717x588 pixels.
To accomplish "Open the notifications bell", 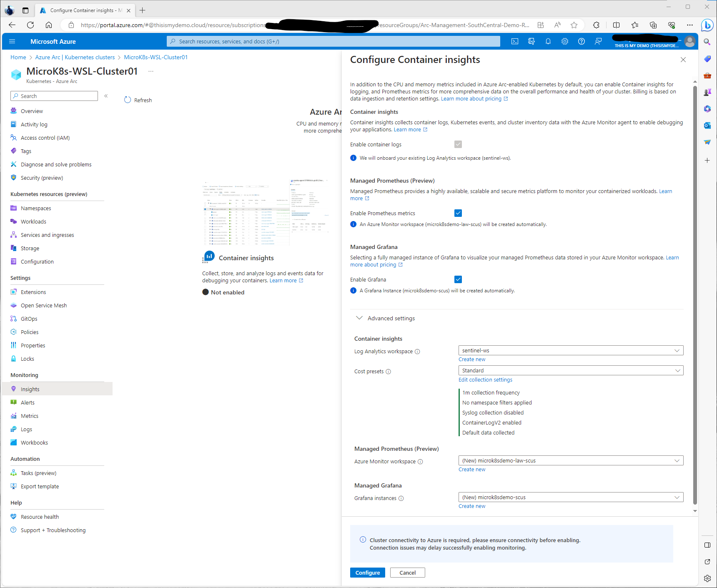I will click(x=548, y=41).
